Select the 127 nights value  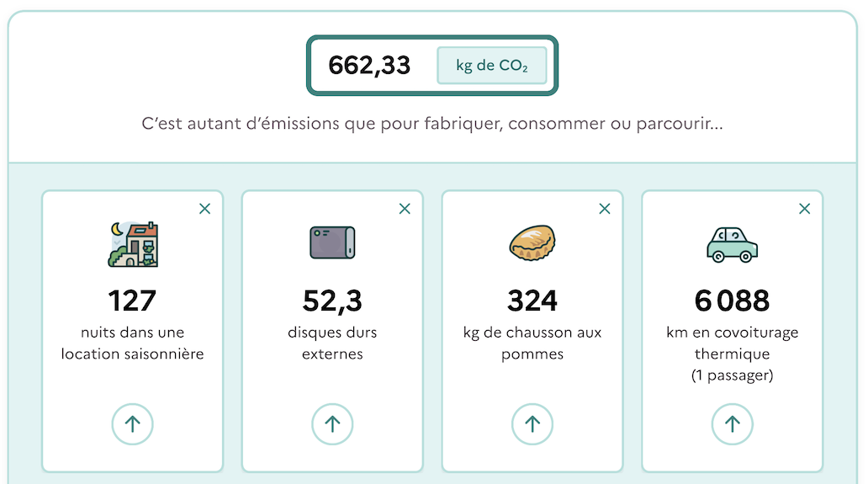point(133,301)
